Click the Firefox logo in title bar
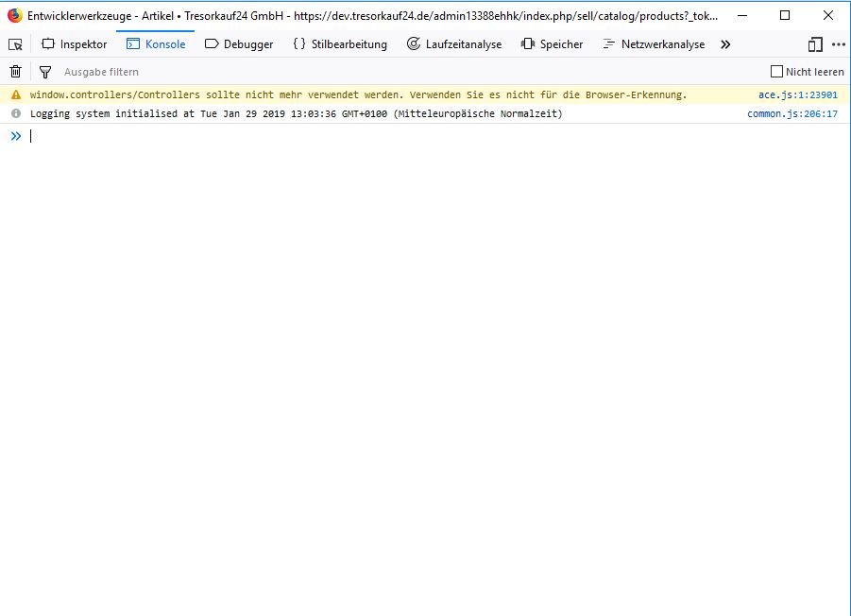 click(x=15, y=15)
